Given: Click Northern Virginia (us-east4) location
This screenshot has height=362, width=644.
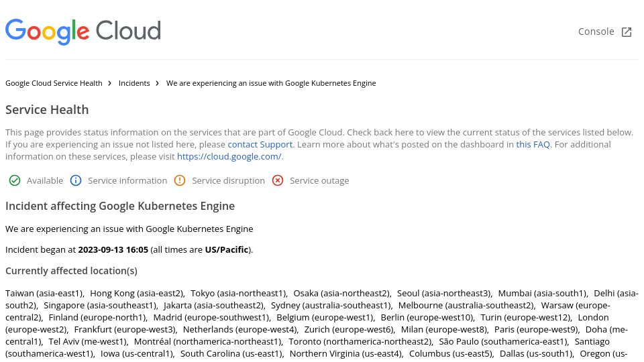Looking at the screenshot, I should click(x=347, y=353).
